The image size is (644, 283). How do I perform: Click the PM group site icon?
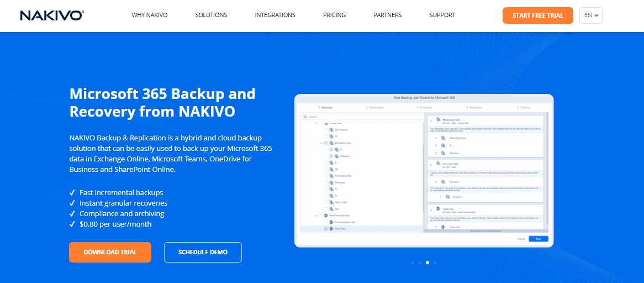(331, 182)
